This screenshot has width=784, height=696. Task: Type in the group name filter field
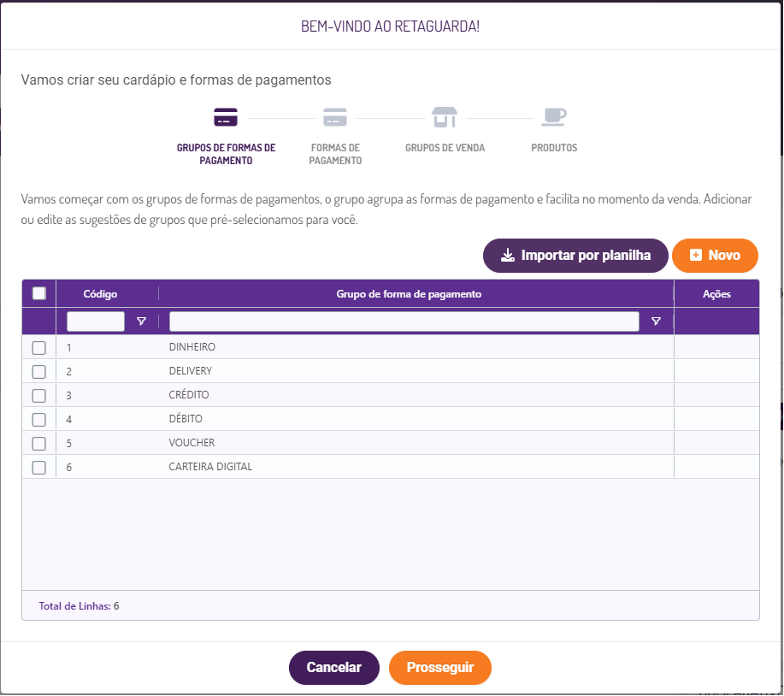pos(404,321)
